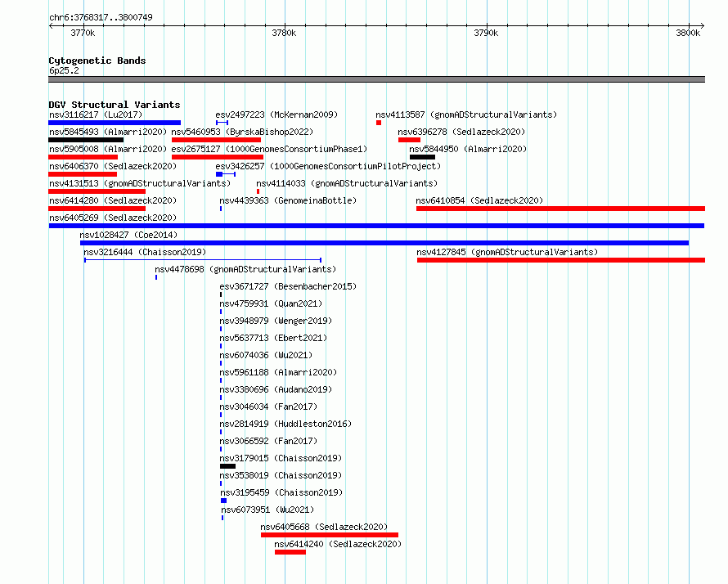Open esv2497223 (McKernan2009) variant

pos(276,115)
